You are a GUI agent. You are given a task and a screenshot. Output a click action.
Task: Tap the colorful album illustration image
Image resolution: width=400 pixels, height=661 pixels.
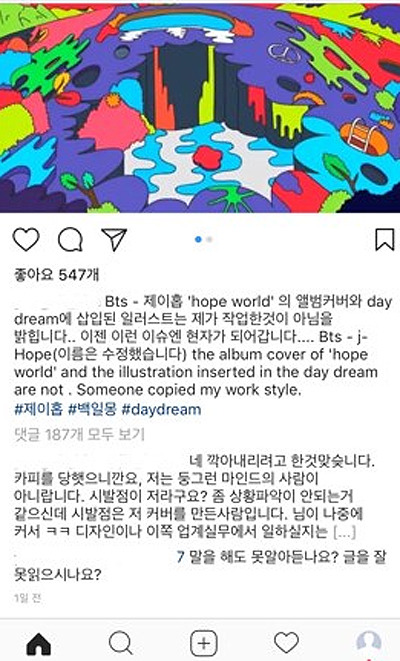click(200, 107)
